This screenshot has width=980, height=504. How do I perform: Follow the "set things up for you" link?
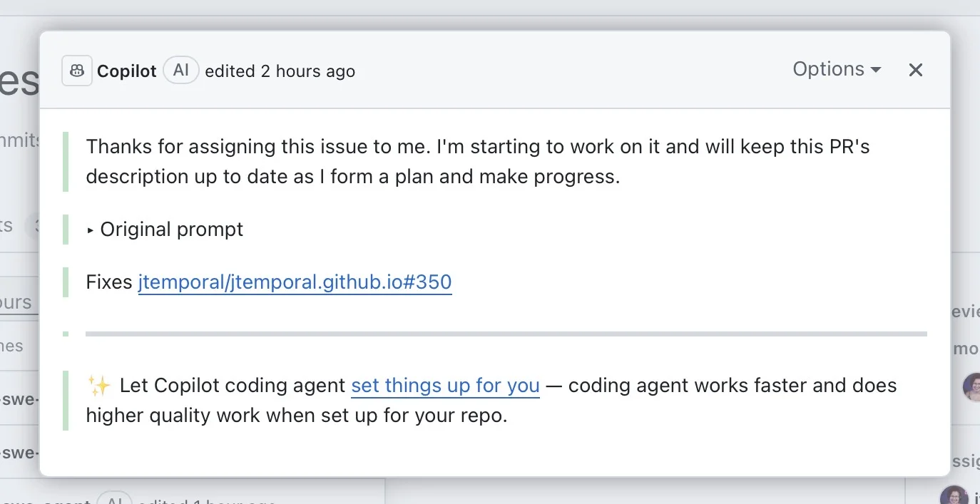[x=444, y=385]
